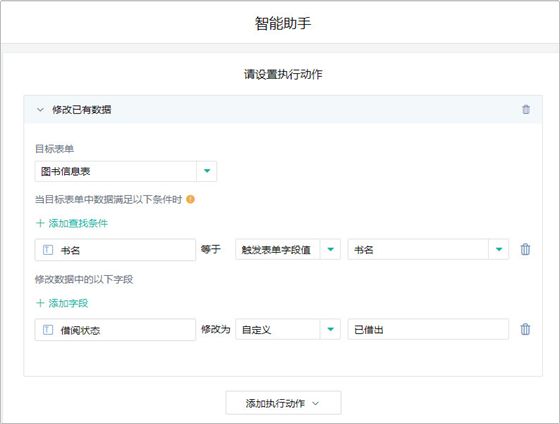Screen dimensions: 560x424
Task: Click the 书名 condition field box
Action: (x=115, y=250)
